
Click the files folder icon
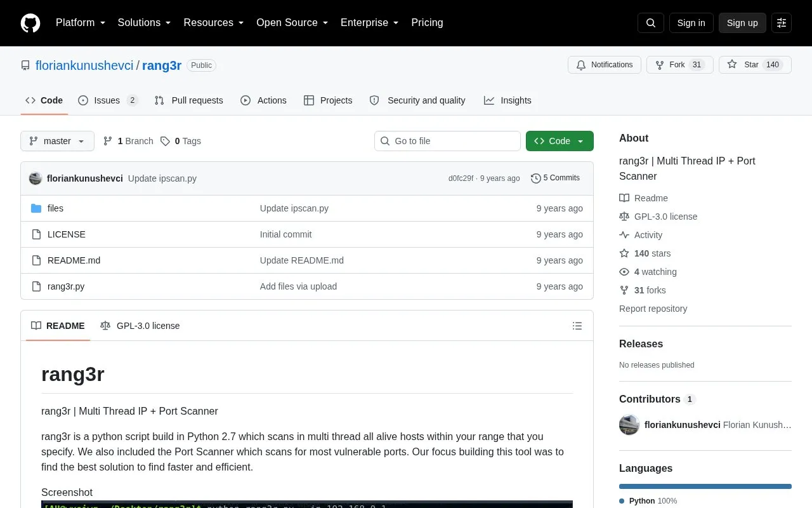36,208
